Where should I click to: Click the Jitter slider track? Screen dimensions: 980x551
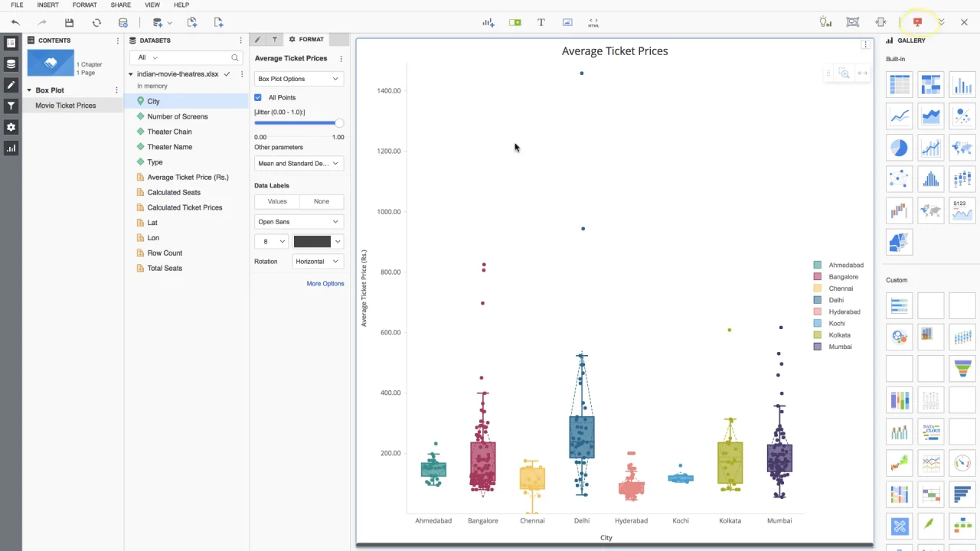(299, 123)
